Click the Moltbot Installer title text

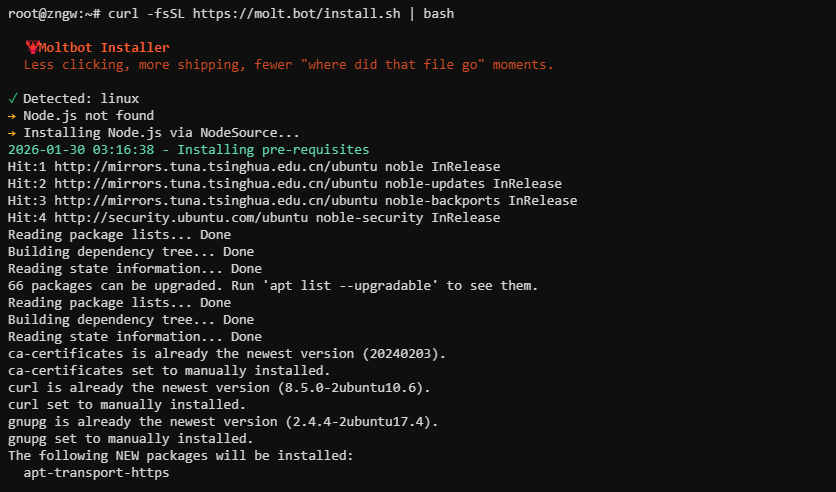(x=104, y=48)
